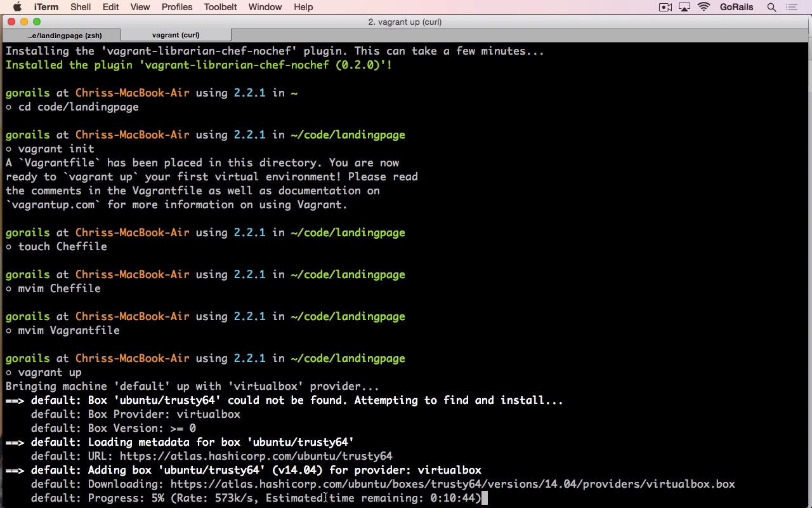Image resolution: width=812 pixels, height=508 pixels.
Task: Click the 'Progress: 5%' download status line
Action: pos(256,498)
